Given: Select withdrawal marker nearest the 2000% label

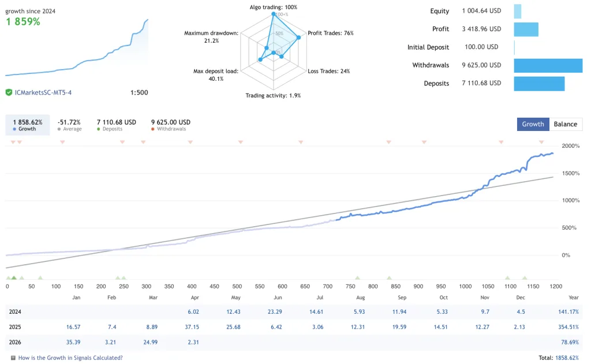Looking at the screenshot, I should click(541, 142).
